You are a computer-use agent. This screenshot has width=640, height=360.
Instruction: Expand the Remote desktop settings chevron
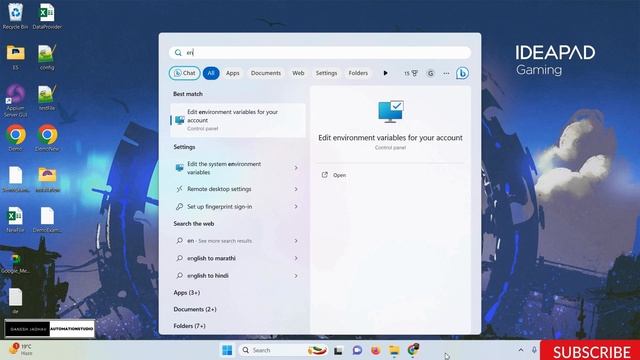[296, 189]
